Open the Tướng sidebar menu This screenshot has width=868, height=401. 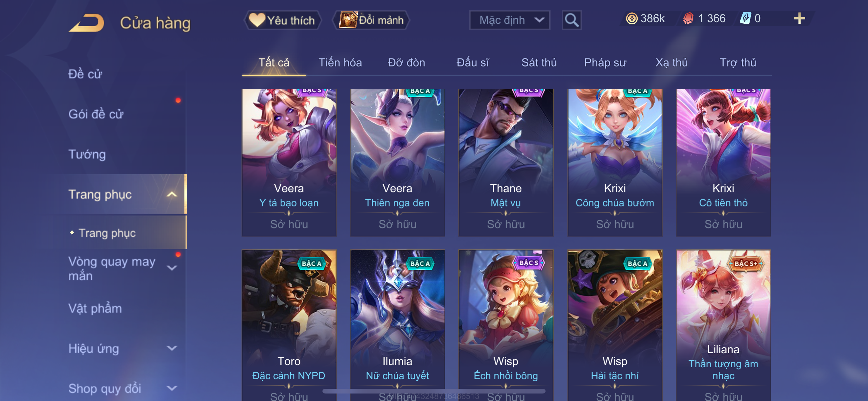click(x=87, y=154)
